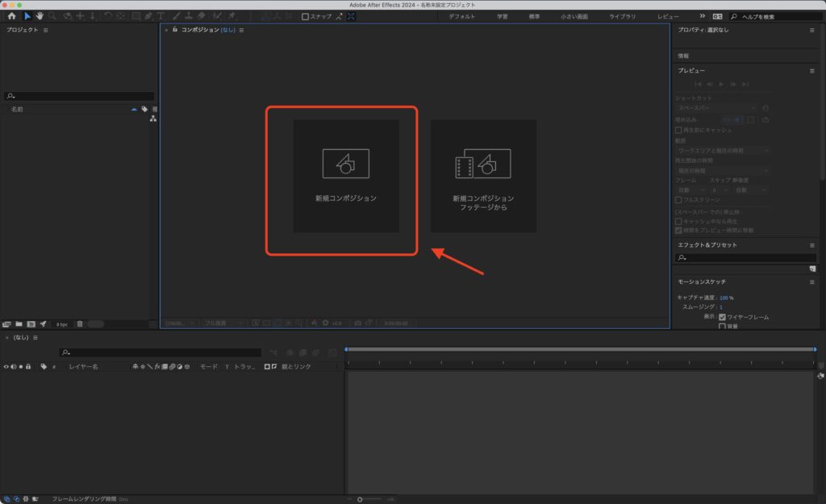This screenshot has width=826, height=504.
Task: Select the Rectangle shape tool
Action: pyautogui.click(x=136, y=16)
